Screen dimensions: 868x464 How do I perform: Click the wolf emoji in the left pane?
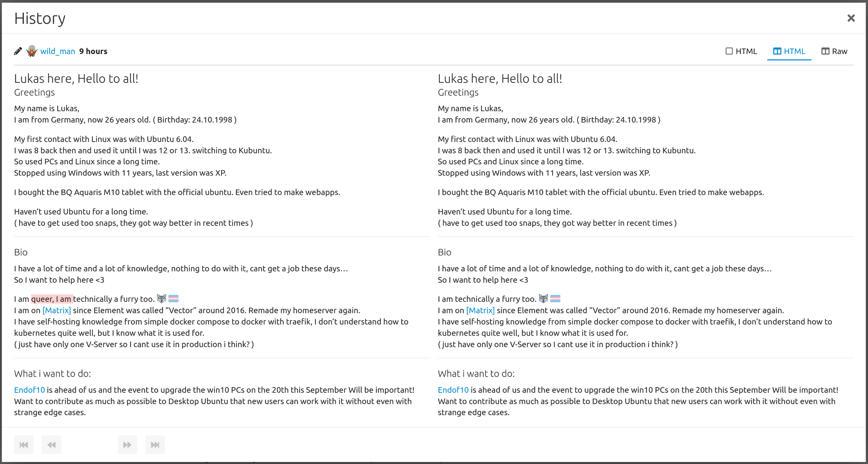pos(162,298)
